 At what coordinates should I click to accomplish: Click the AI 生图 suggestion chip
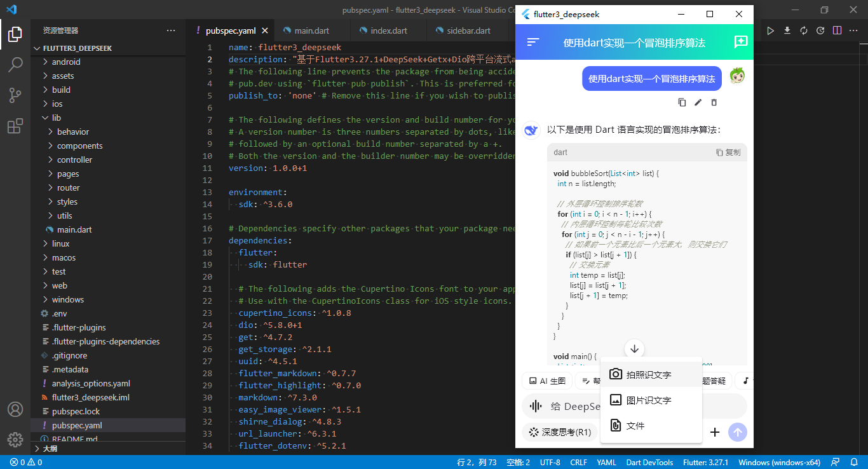coord(546,381)
